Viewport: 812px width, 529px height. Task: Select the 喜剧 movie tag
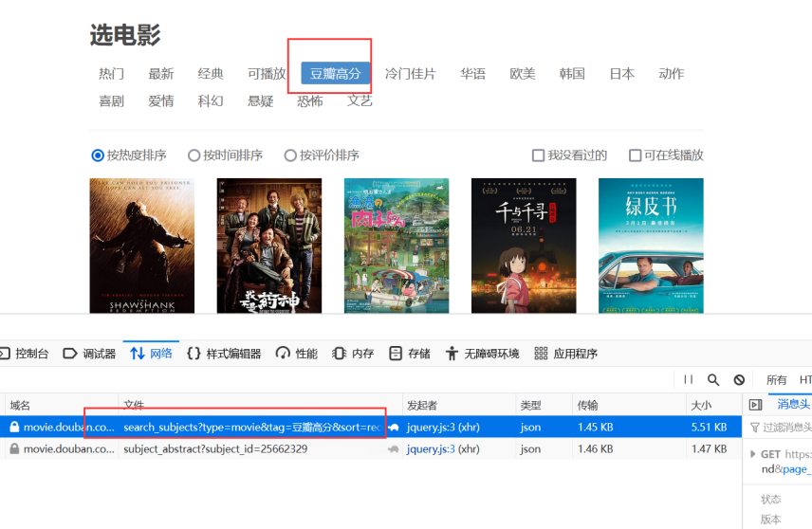pyautogui.click(x=111, y=100)
